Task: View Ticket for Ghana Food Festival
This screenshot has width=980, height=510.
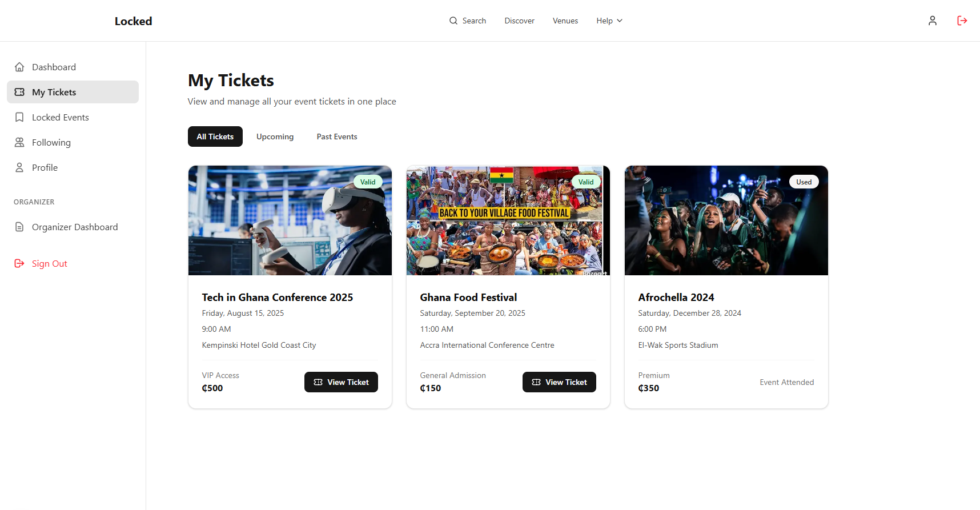Action: 559,382
